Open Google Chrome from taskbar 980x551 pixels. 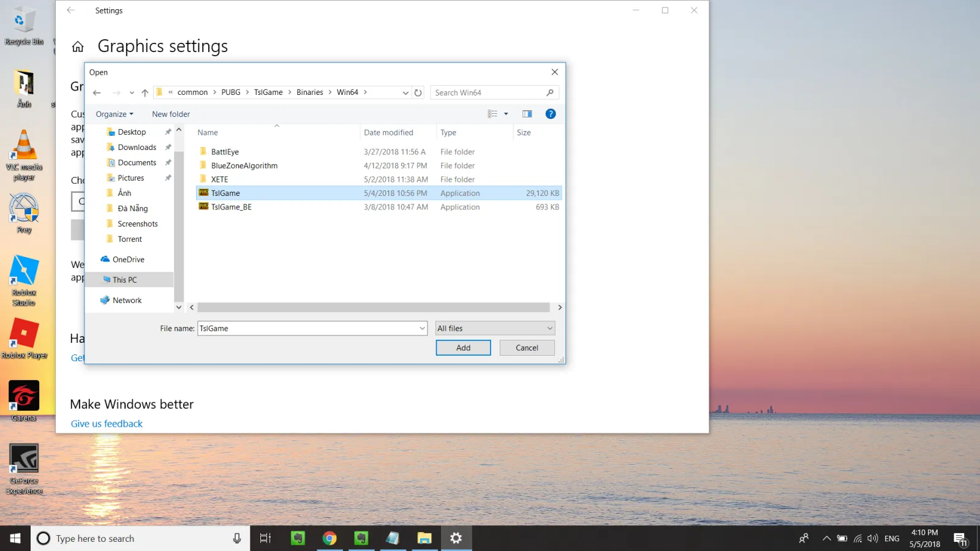click(x=330, y=538)
